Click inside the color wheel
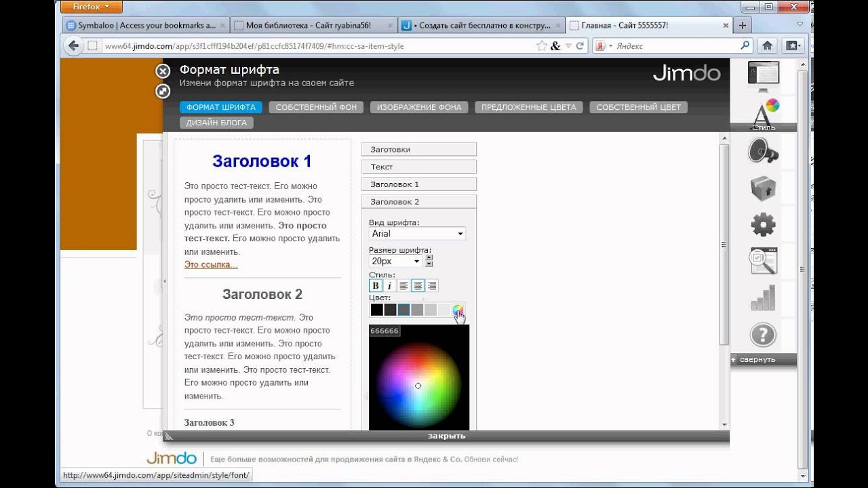The image size is (868, 488). tap(418, 385)
